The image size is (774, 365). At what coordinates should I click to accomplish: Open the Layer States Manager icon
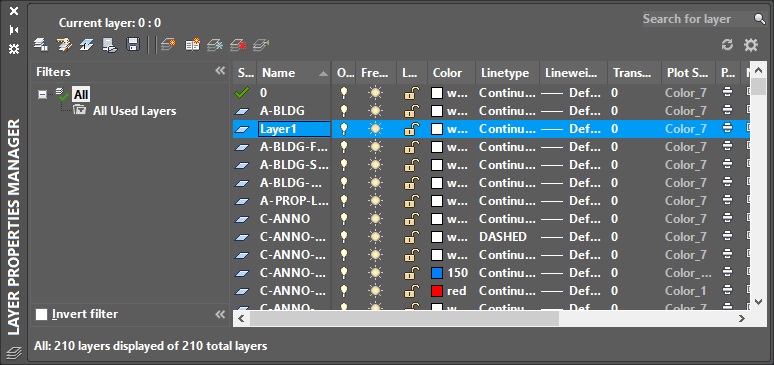[86, 45]
